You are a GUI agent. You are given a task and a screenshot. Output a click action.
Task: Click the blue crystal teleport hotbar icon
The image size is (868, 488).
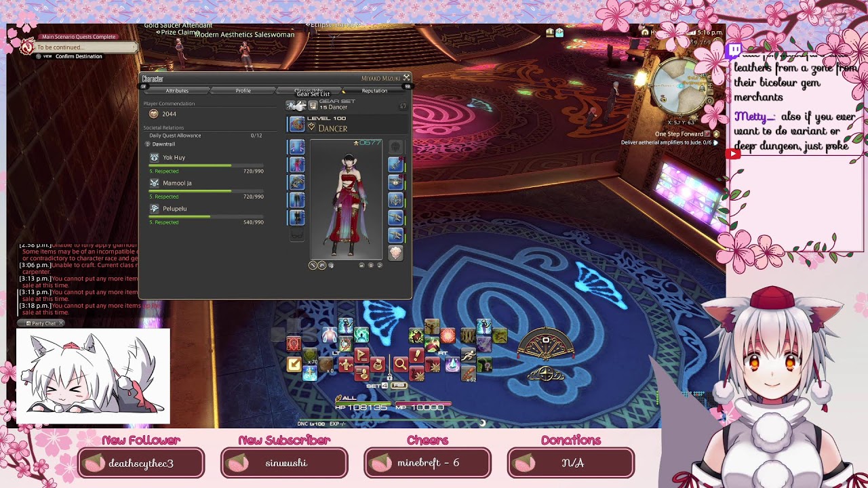pyautogui.click(x=452, y=364)
